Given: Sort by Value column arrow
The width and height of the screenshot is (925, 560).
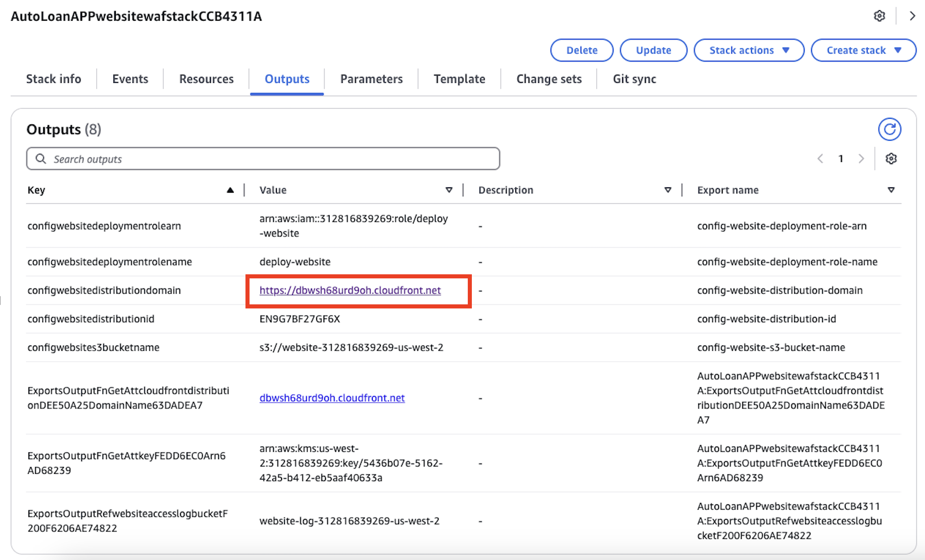Looking at the screenshot, I should 449,190.
